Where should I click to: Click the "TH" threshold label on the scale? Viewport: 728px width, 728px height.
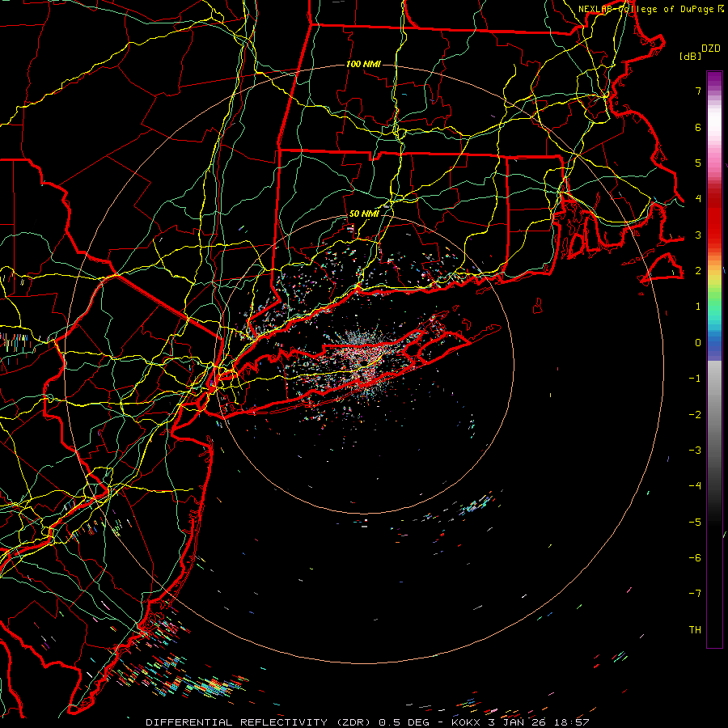tap(695, 630)
